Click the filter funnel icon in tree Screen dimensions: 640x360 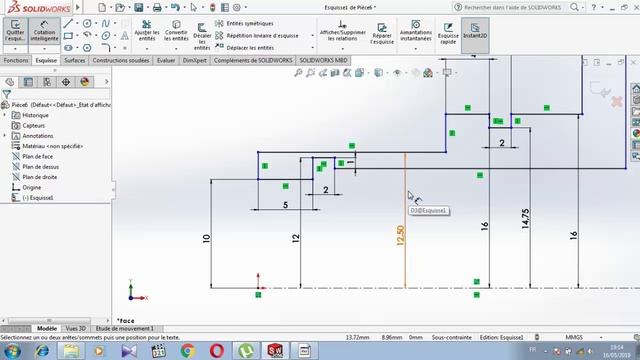click(x=7, y=94)
